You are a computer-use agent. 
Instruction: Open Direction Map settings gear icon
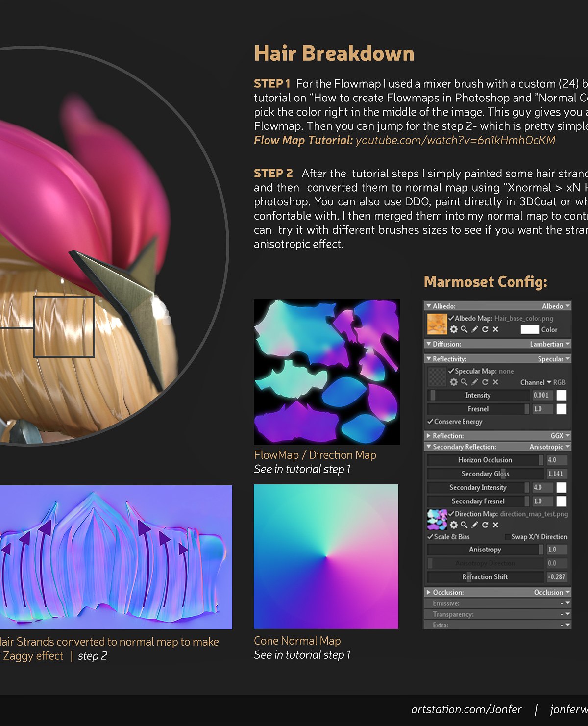point(454,525)
